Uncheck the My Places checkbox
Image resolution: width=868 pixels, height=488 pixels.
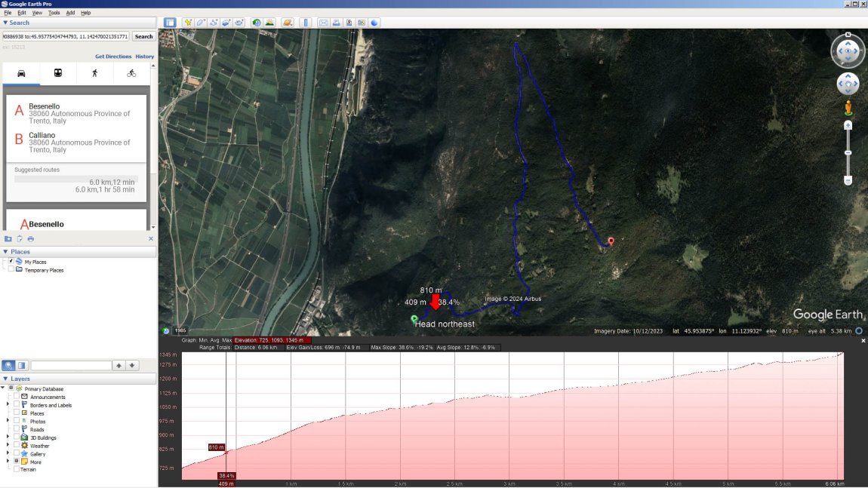click(x=11, y=262)
